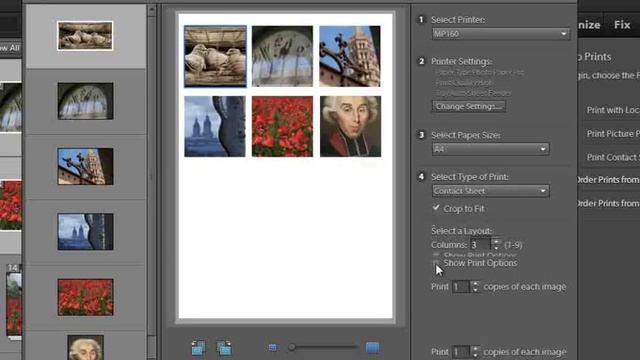Click the Show All button in the background window
The width and height of the screenshot is (640, 360).
click(x=10, y=48)
